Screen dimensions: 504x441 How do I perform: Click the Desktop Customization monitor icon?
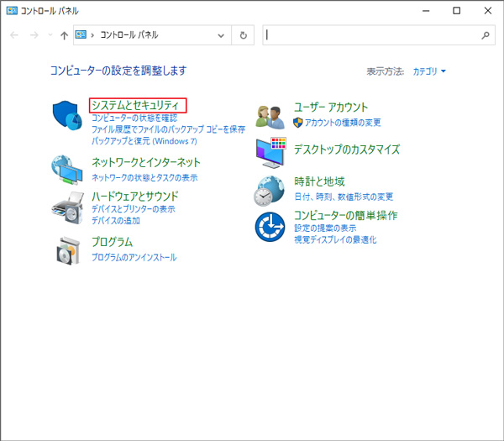pyautogui.click(x=271, y=153)
